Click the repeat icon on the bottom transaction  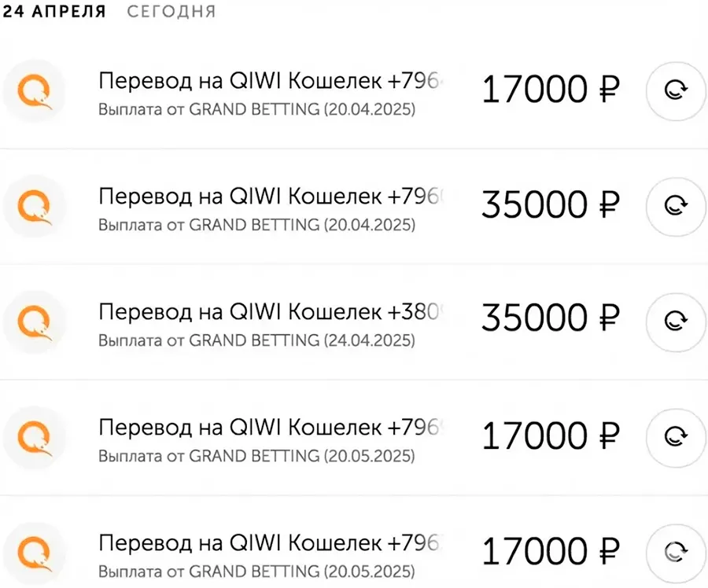tap(675, 551)
